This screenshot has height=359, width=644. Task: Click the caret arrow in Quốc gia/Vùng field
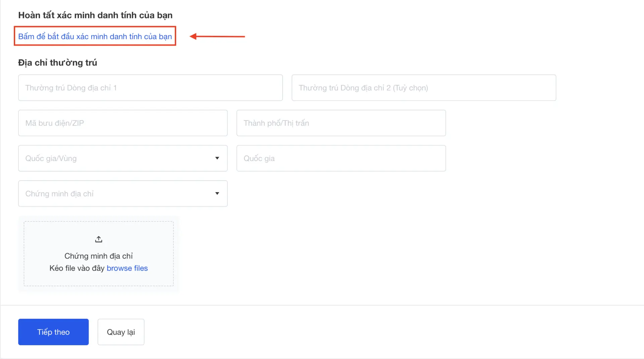(x=217, y=158)
